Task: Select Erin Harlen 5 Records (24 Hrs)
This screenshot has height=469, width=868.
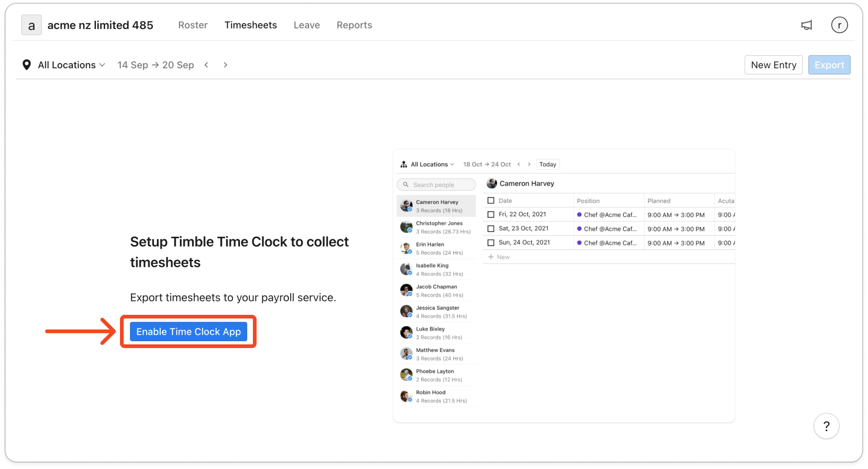Action: pyautogui.click(x=436, y=248)
